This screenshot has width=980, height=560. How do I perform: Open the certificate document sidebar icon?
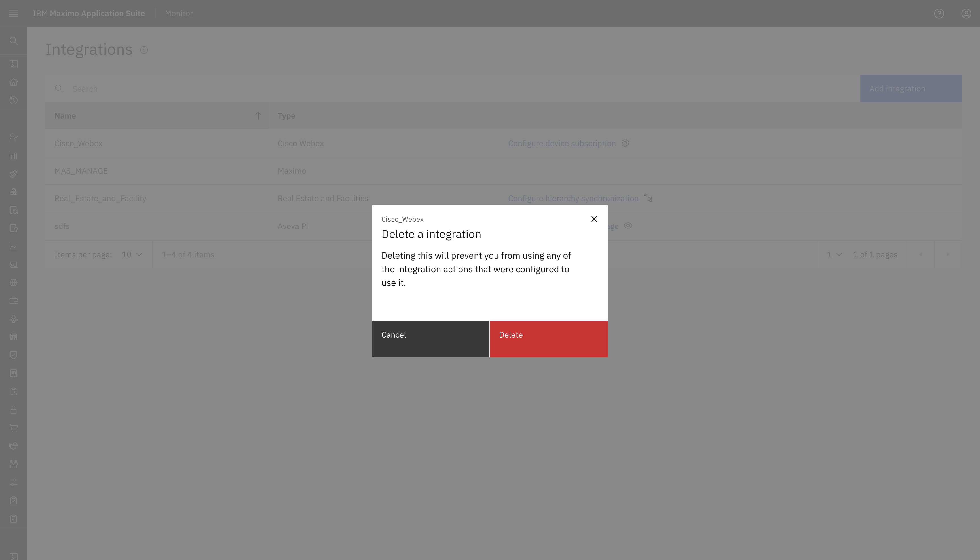tap(13, 228)
